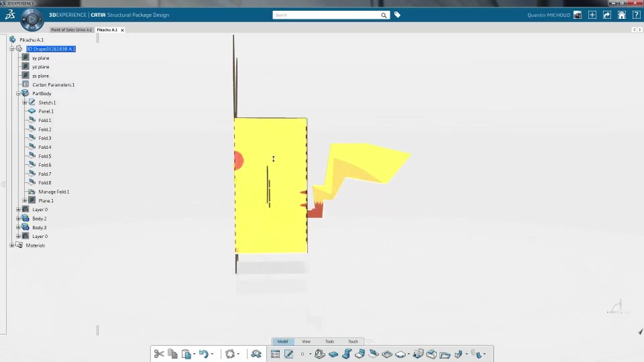
Task: Click the Pikachu A.1 root product icon
Action: (12, 40)
